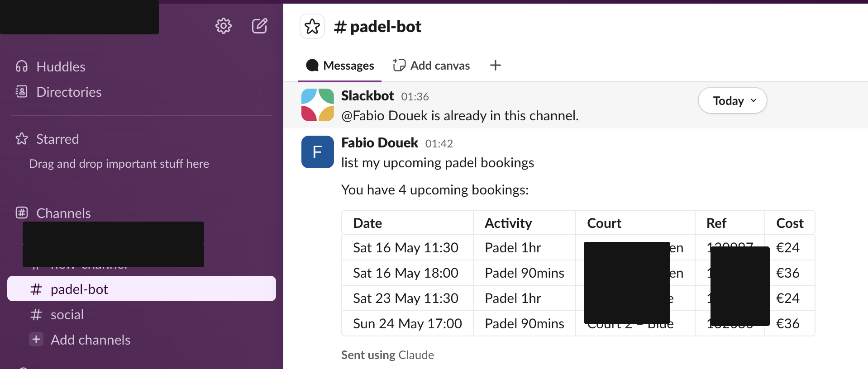Click Fabio Douek's F avatar
This screenshot has height=369, width=868.
318,152
